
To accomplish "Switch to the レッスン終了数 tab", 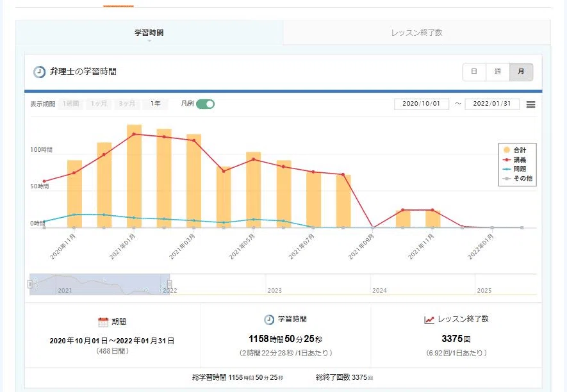I will [416, 33].
